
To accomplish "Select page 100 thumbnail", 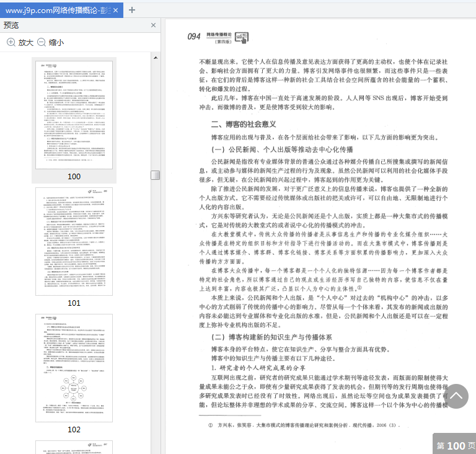I will (x=74, y=115).
